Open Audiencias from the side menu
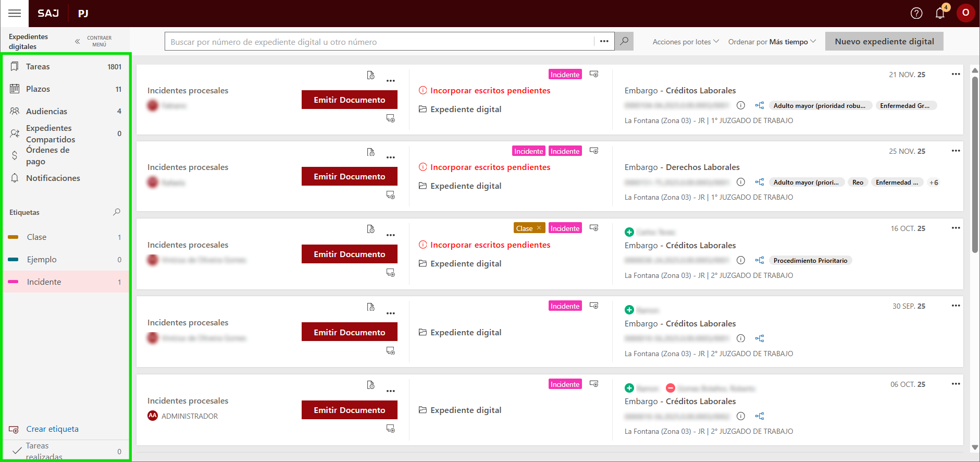Viewport: 980px width, 462px height. (x=46, y=111)
